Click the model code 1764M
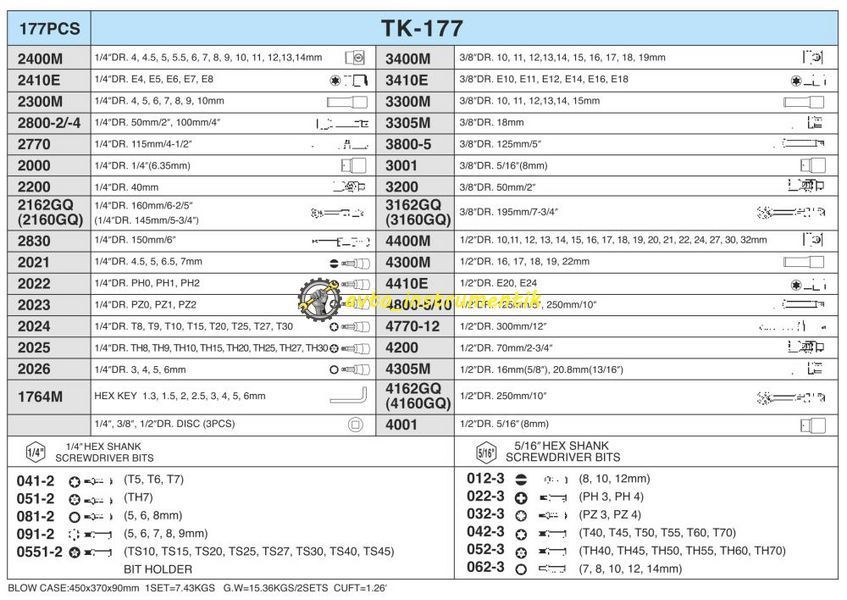The image size is (847, 600). pyautogui.click(x=40, y=397)
